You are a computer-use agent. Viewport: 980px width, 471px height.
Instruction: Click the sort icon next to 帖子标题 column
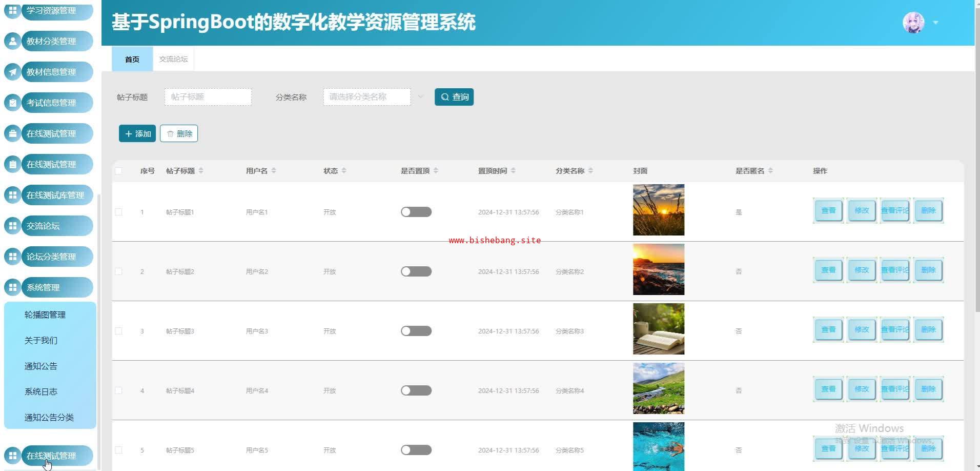coord(201,171)
